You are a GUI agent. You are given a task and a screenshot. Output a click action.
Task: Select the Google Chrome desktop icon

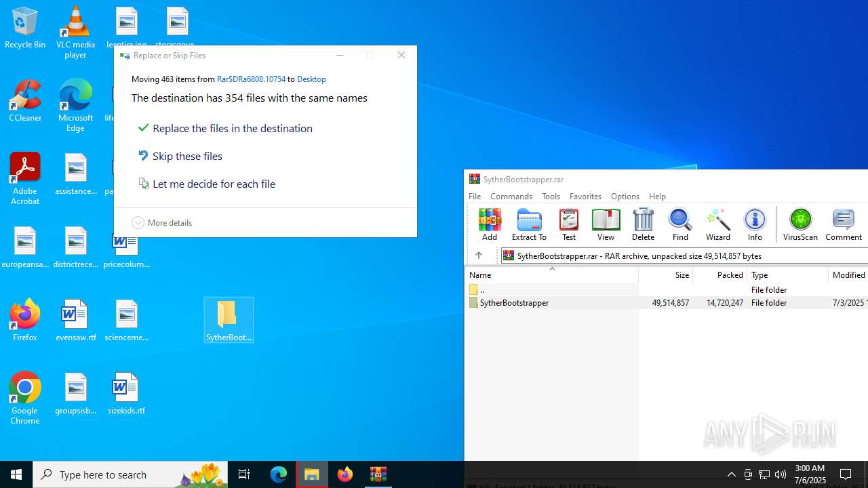pos(25,398)
